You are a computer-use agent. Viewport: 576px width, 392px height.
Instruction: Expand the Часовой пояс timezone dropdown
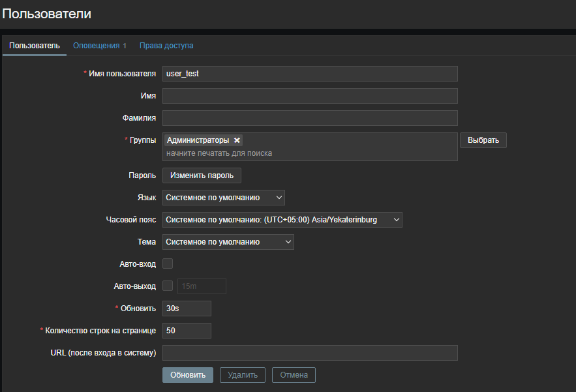pyautogui.click(x=282, y=220)
